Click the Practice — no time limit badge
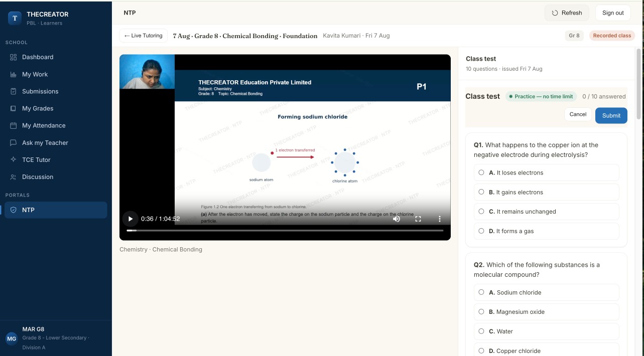Viewport: 644px width, 356px height. [541, 96]
